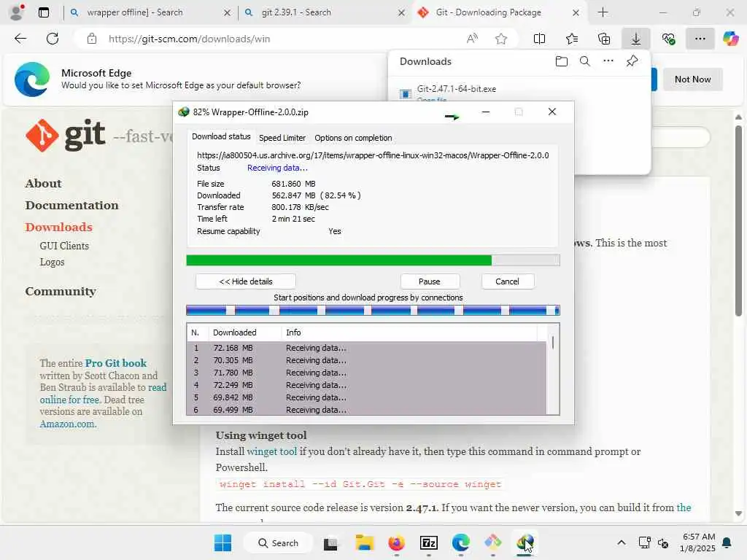Open downloads folder icon in Downloads panel

562,61
